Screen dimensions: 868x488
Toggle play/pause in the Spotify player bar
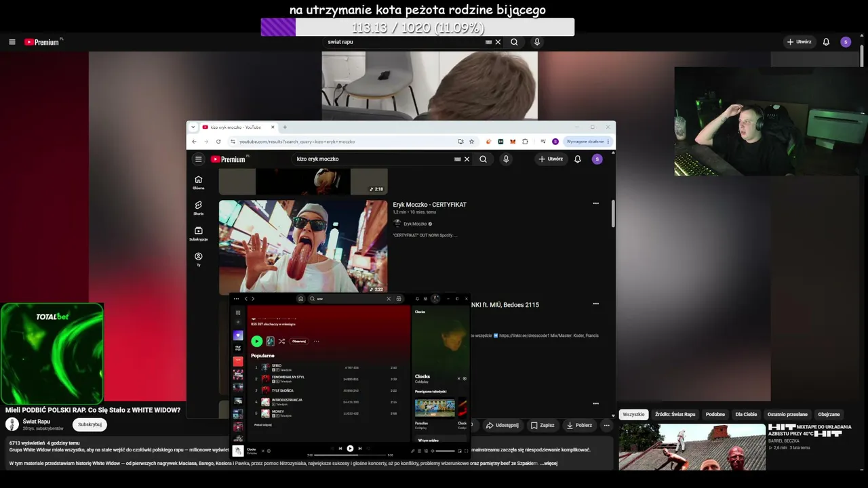[350, 448]
